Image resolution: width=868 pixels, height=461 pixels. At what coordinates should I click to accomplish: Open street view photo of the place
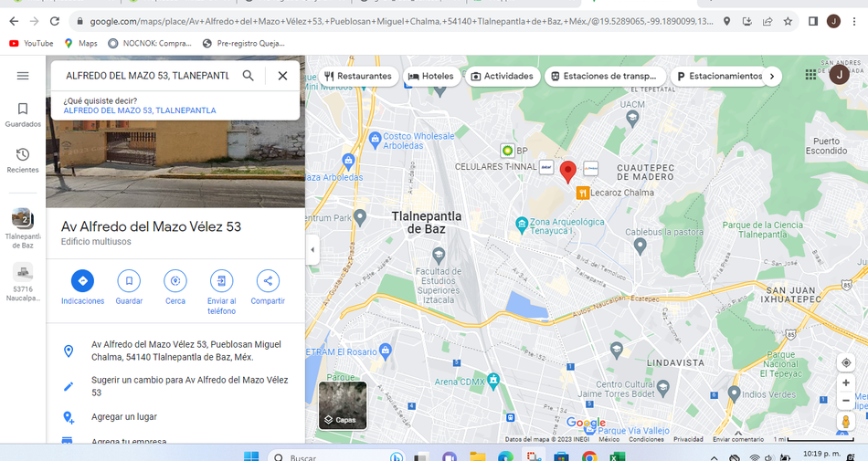175,163
